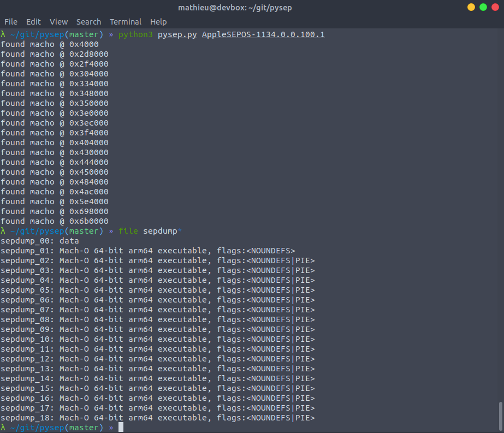This screenshot has height=433, width=504.
Task: Minimize the terminal with the yellow button
Action: [x=471, y=7]
